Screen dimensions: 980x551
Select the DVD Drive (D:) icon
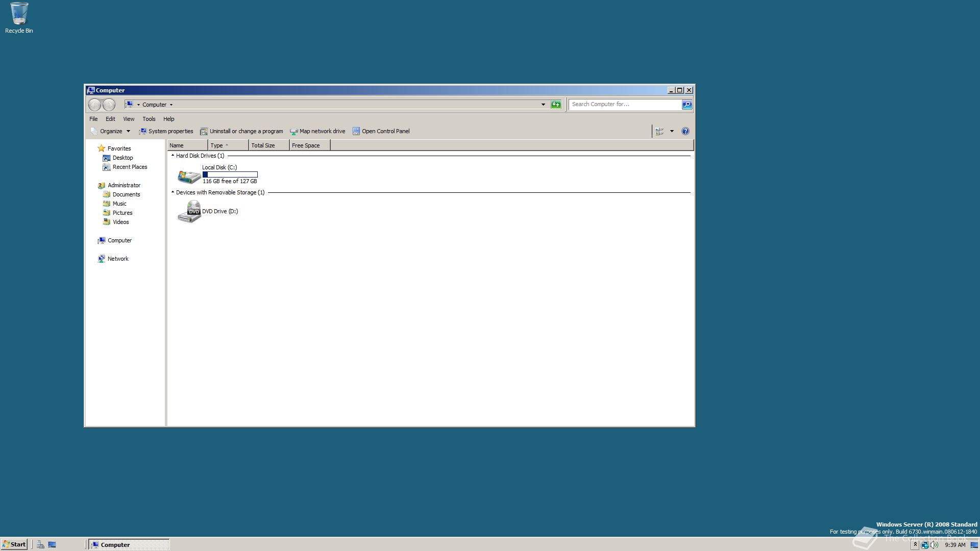tap(189, 211)
